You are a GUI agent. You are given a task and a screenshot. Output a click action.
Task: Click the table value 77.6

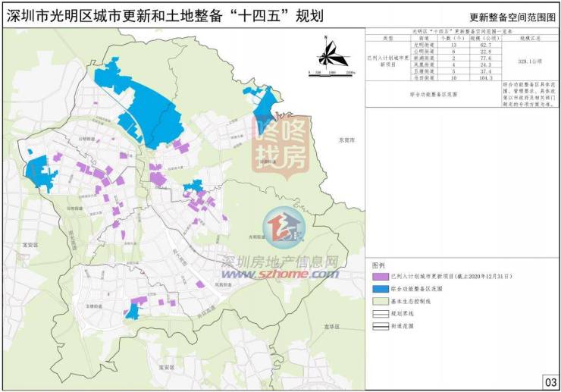[x=485, y=58]
